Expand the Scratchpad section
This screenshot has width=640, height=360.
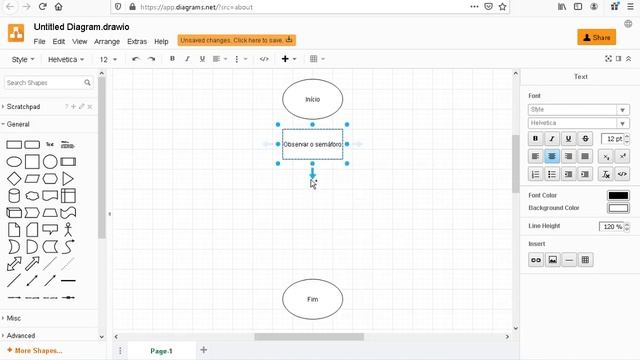[23, 107]
